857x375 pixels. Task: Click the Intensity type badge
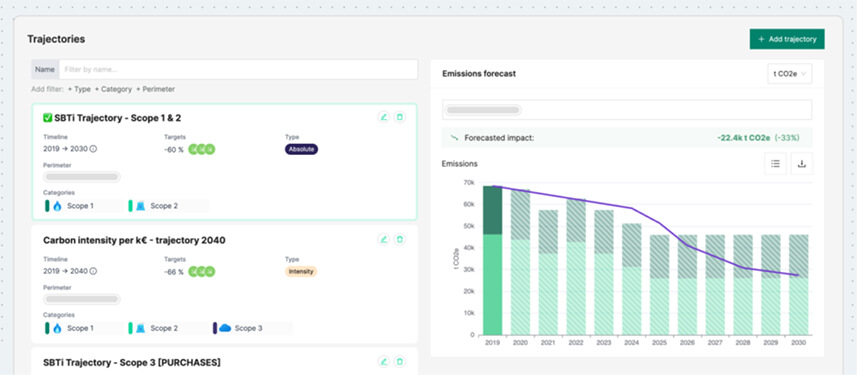(x=301, y=271)
